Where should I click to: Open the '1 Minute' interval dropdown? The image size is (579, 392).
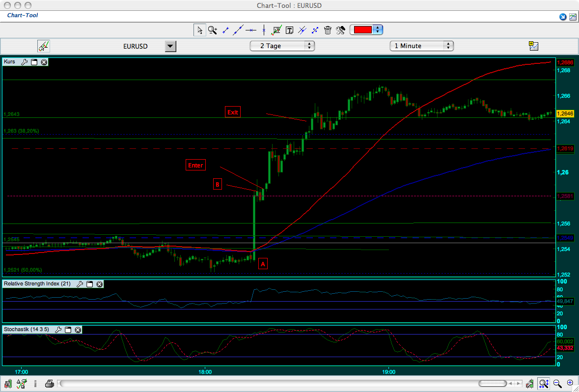pyautogui.click(x=422, y=46)
